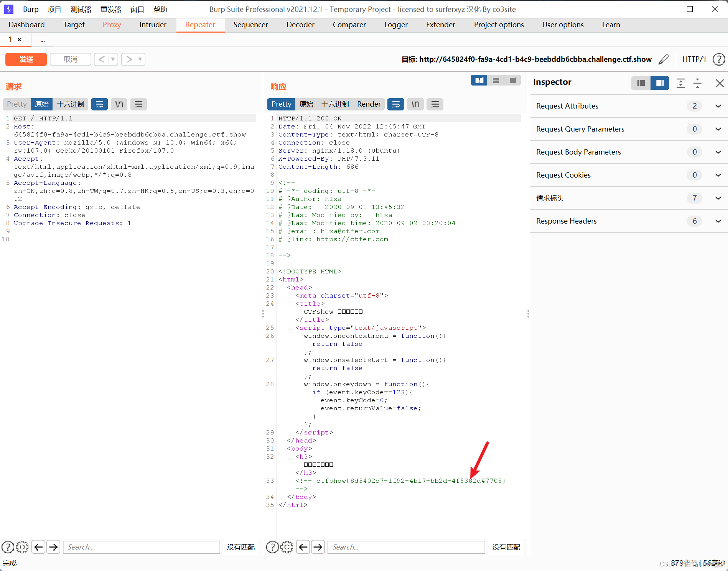The image size is (728, 571).
Task: Switch response view to 原始
Action: [306, 104]
